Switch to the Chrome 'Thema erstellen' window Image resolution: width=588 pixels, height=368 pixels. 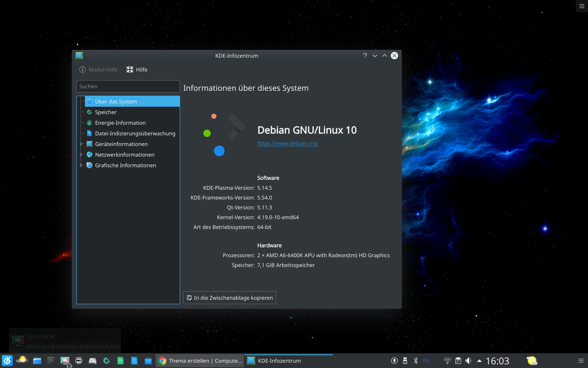click(200, 361)
